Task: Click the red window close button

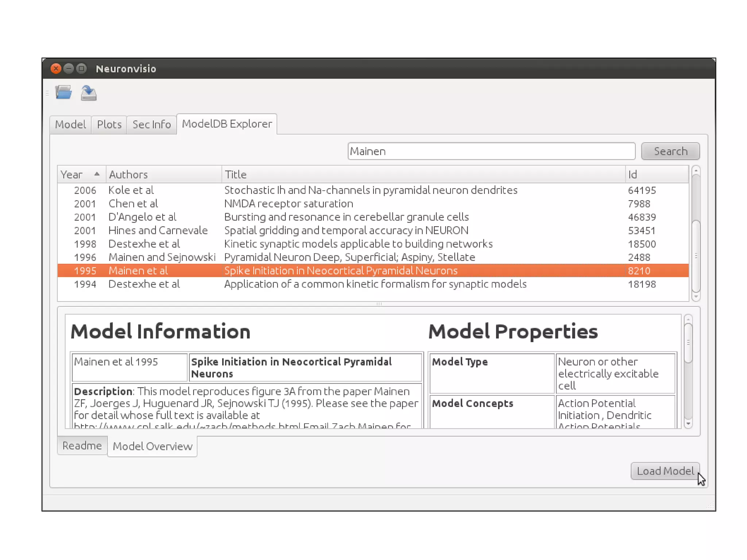Action: 56,69
